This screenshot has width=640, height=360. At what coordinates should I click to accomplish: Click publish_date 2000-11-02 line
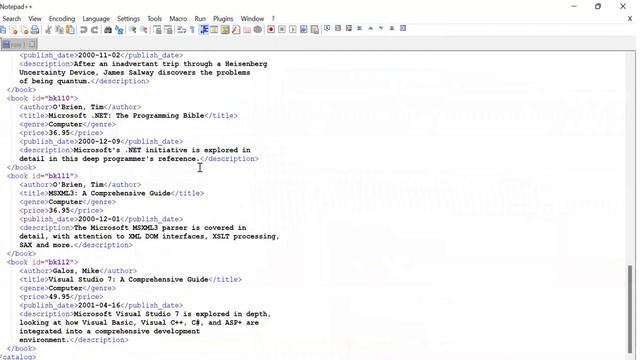101,55
